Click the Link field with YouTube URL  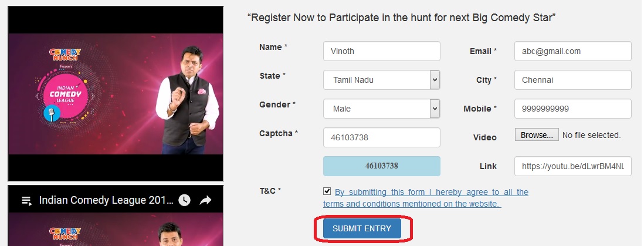click(572, 166)
